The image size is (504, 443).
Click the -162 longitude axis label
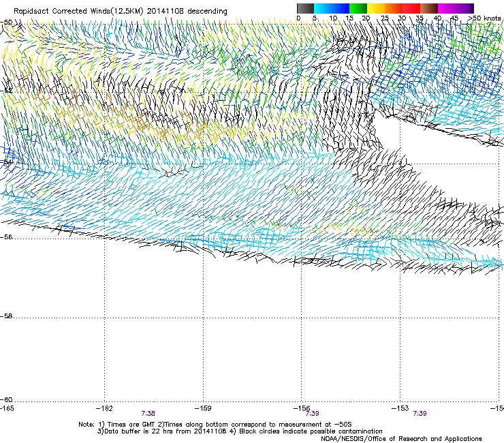(104, 408)
